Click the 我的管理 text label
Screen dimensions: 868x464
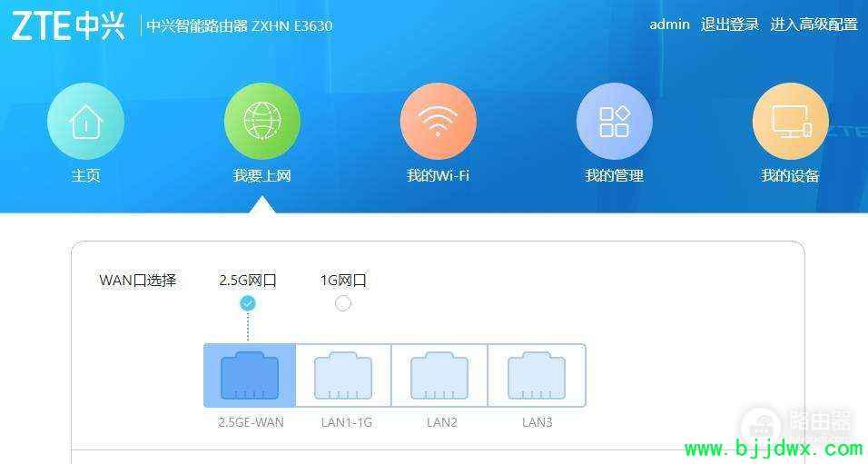pos(614,175)
